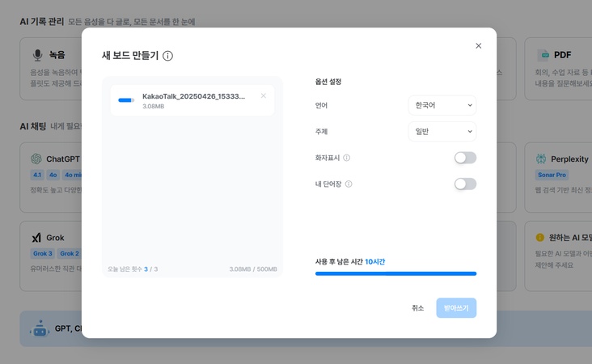This screenshot has width=592, height=364.
Task: Toggle the 화자표시 switch
Action: click(x=465, y=158)
